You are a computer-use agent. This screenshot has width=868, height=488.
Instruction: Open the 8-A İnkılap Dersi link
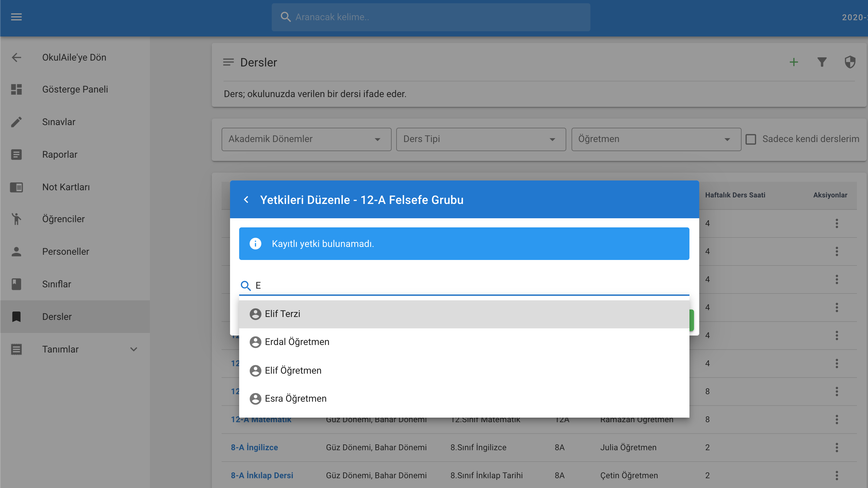coord(262,475)
